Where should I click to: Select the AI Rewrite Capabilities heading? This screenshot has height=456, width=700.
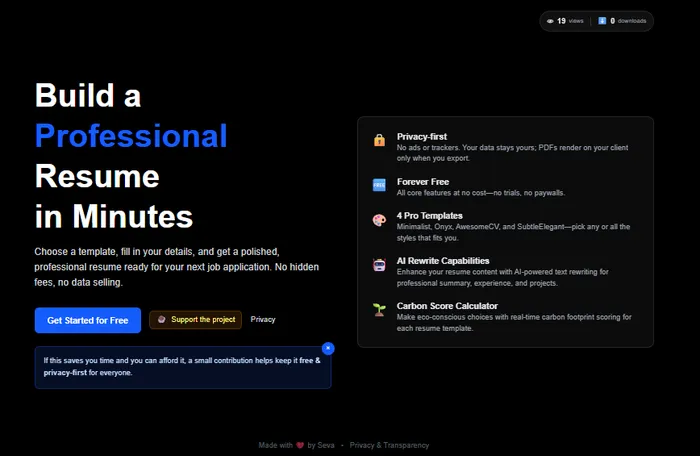pyautogui.click(x=443, y=260)
